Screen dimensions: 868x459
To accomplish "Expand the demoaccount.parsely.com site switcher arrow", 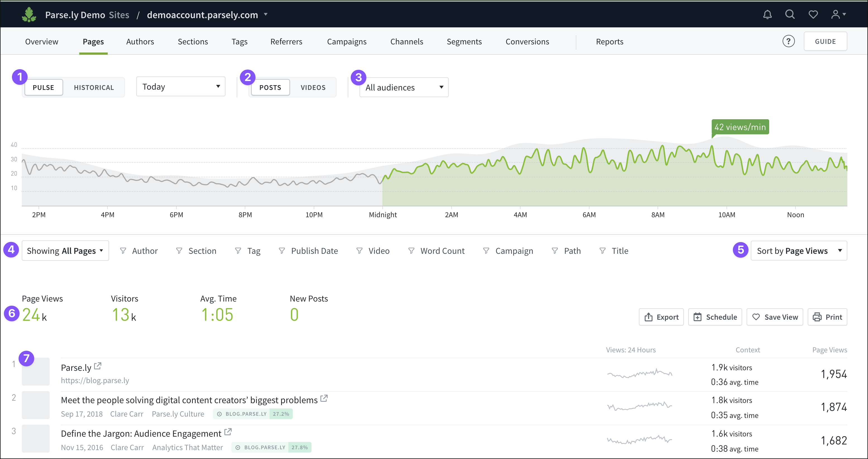I will [x=266, y=15].
